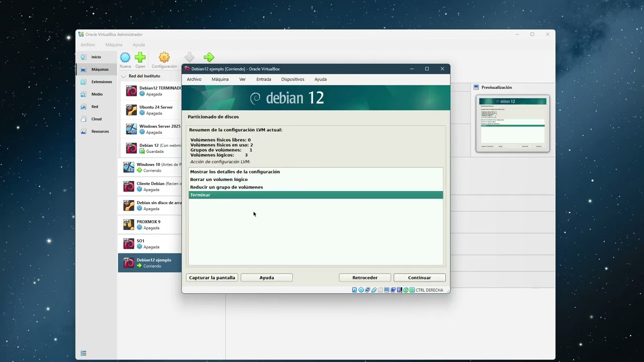Open Ayuda menu in Debian12 ejemplo window
The width and height of the screenshot is (644, 362).
pyautogui.click(x=320, y=79)
